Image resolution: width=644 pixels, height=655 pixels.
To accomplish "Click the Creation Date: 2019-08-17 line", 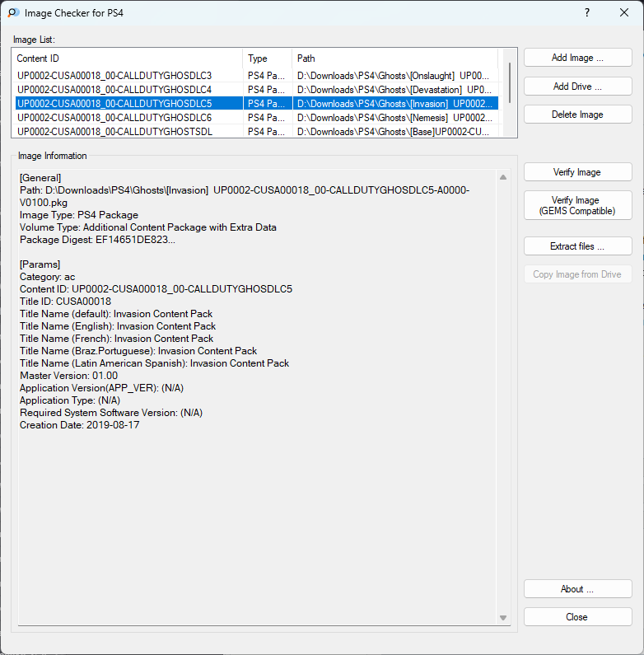I will point(79,425).
